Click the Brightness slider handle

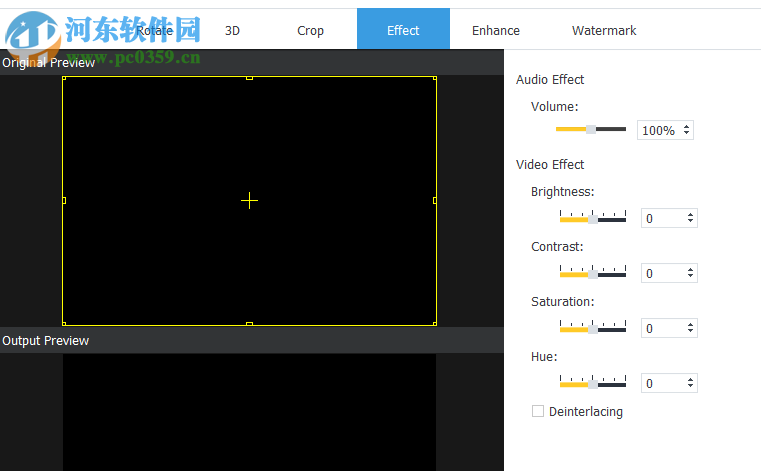pyautogui.click(x=593, y=219)
